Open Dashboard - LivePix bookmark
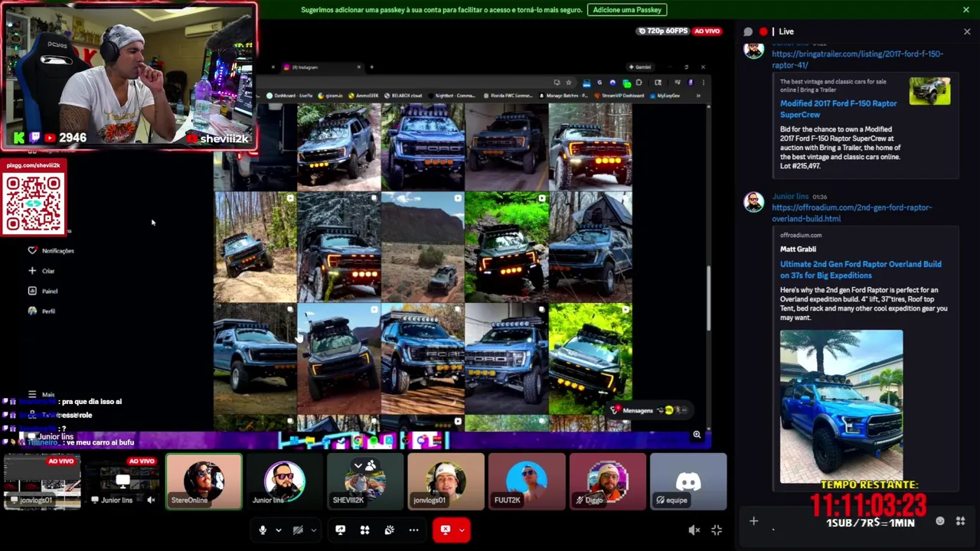Viewport: 980px width, 551px height. 290,96
